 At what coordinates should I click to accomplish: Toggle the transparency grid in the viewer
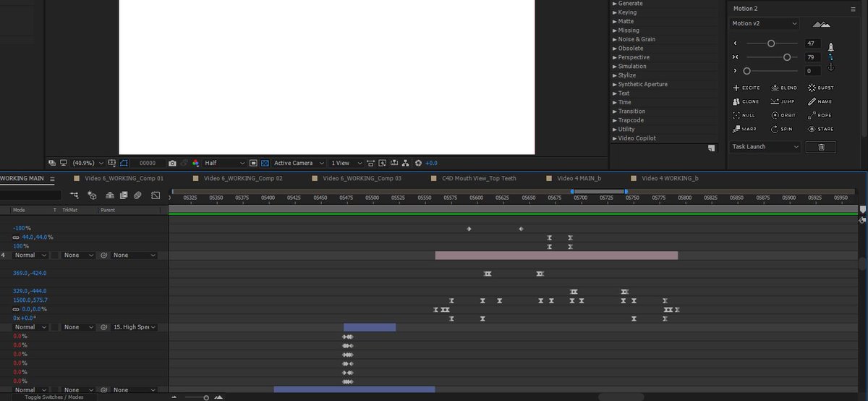[264, 164]
